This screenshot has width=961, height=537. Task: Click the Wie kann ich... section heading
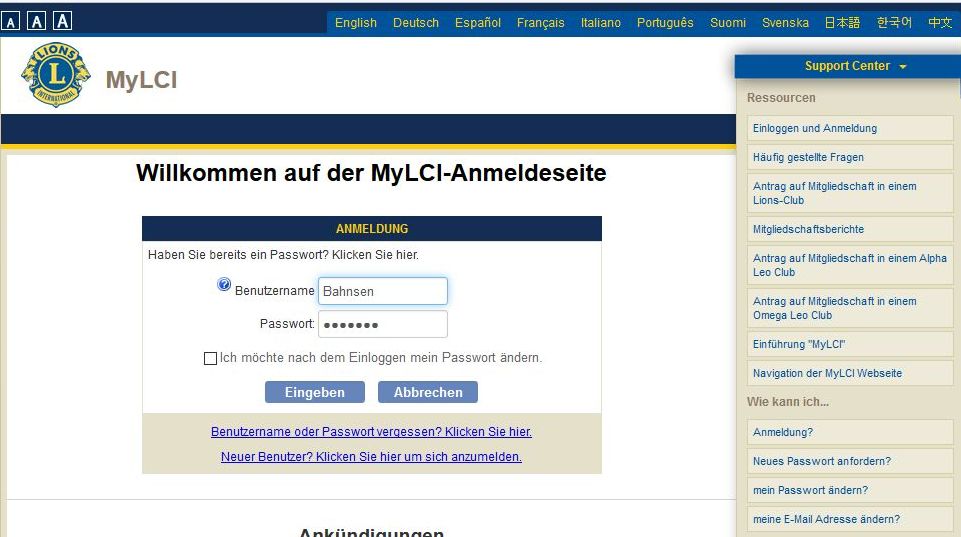pos(788,402)
